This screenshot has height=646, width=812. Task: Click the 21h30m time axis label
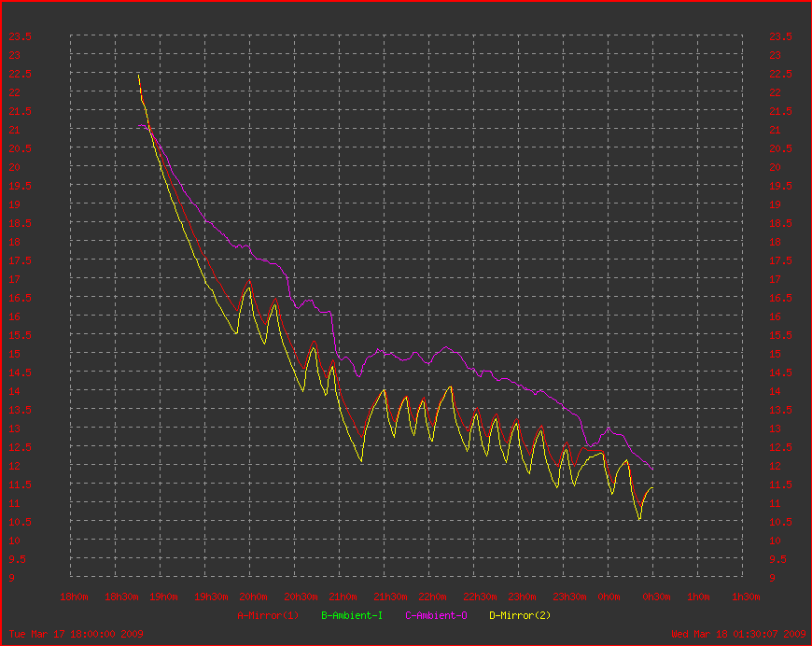click(x=390, y=597)
